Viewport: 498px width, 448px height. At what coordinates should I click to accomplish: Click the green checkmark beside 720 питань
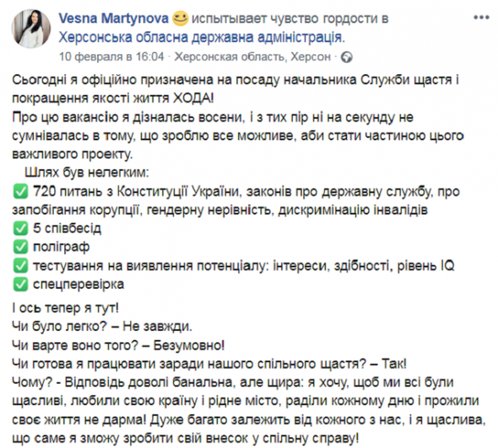click(21, 192)
